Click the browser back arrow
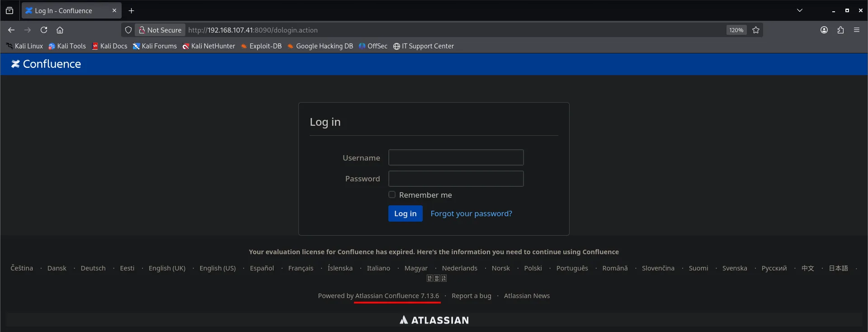Viewport: 868px width, 332px height. click(x=11, y=30)
